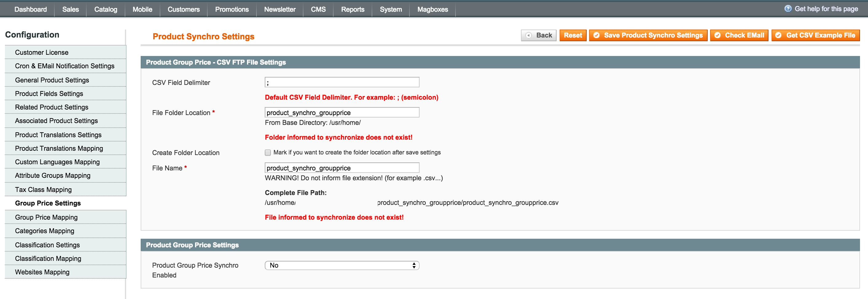Screen dimensions: 868x299
Task: Click the Reset button
Action: 573,35
